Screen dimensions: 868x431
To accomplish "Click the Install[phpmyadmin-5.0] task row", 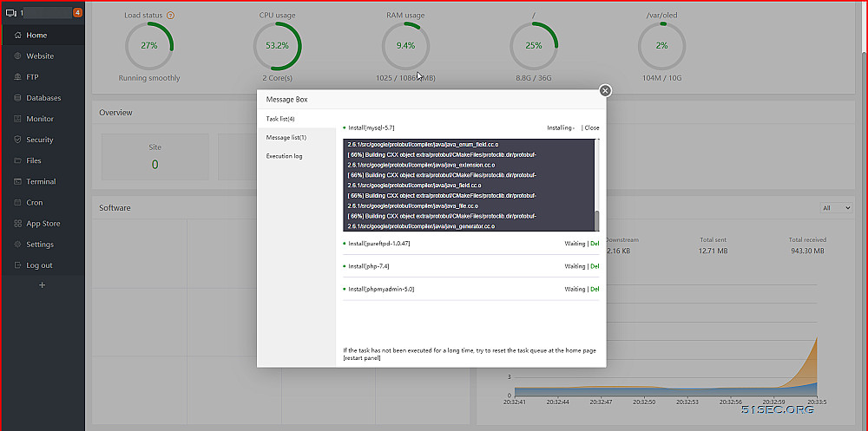I will (x=471, y=289).
